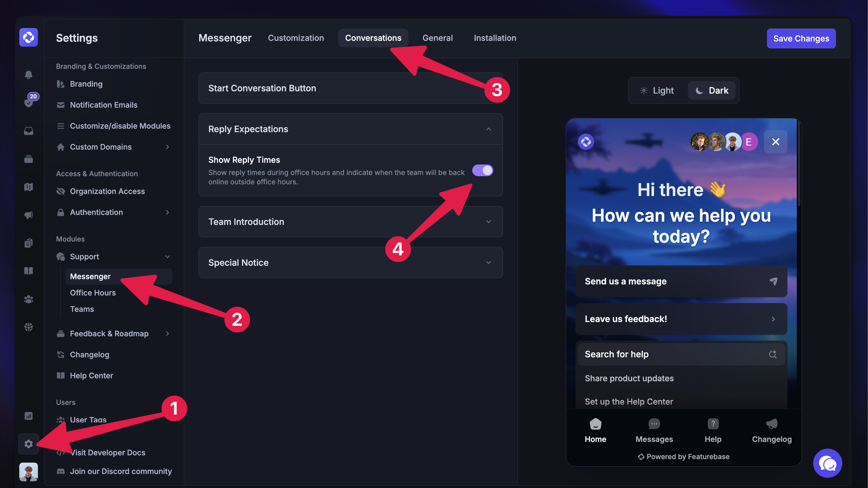This screenshot has width=868, height=488.
Task: Open the inbox icon in left sidebar
Action: [x=29, y=131]
